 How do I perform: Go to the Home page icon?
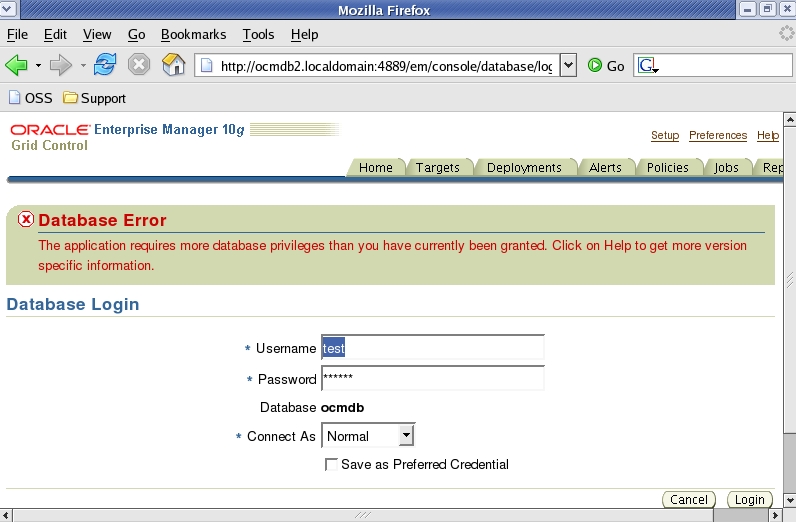[x=174, y=65]
